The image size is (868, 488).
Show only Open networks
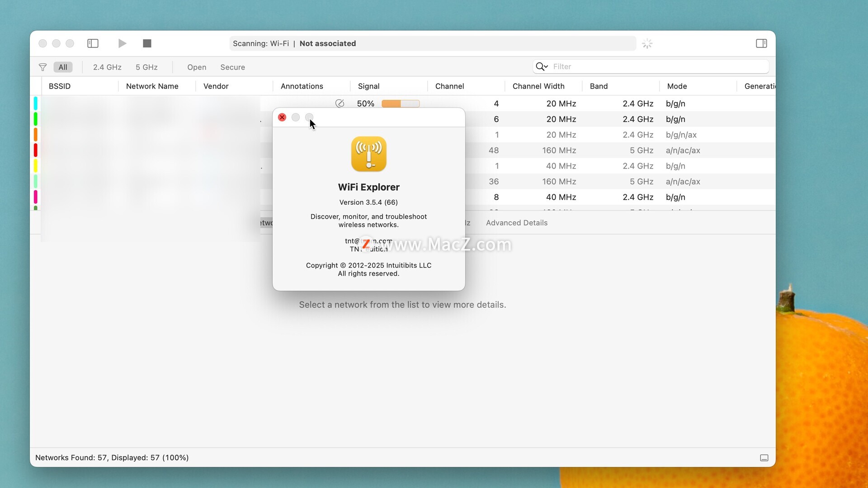point(197,67)
